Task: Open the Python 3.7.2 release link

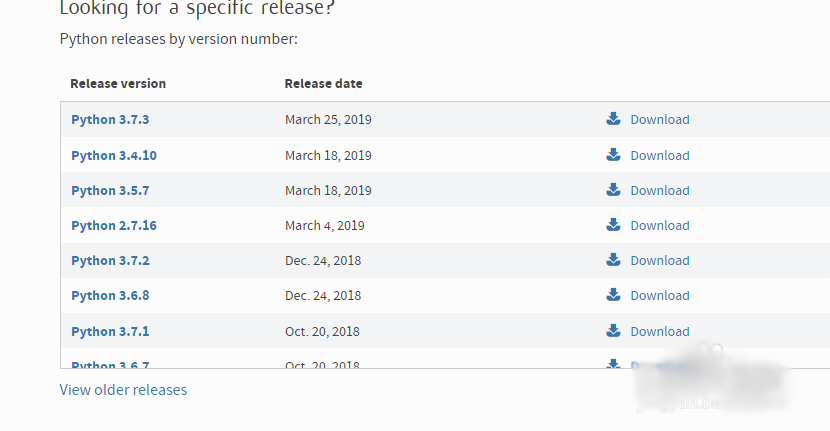Action: (110, 261)
